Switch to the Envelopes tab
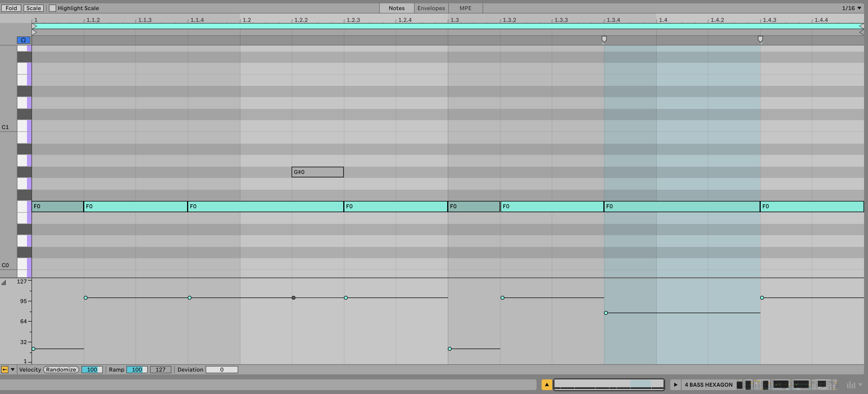 pos(431,8)
